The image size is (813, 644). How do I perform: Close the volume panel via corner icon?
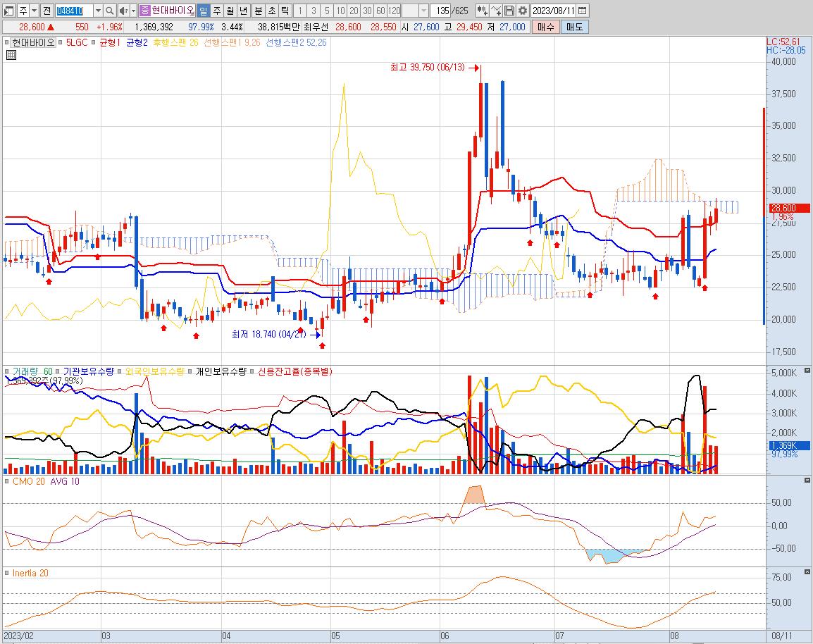click(807, 370)
